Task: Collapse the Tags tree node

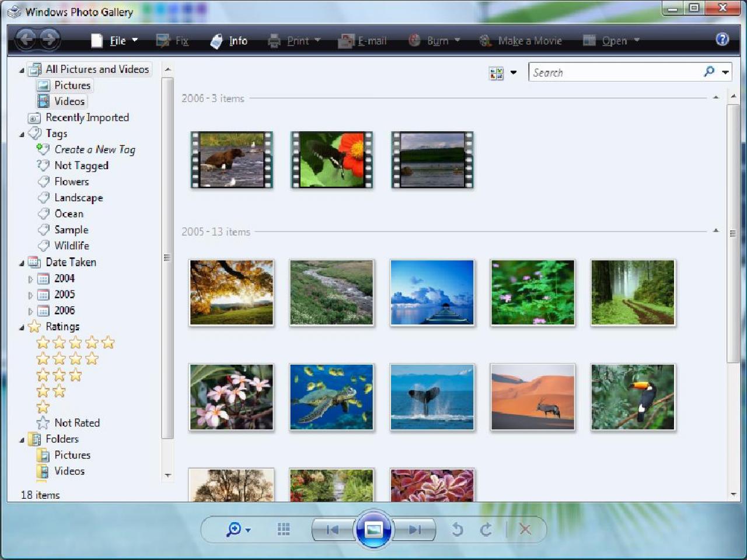Action: [22, 134]
